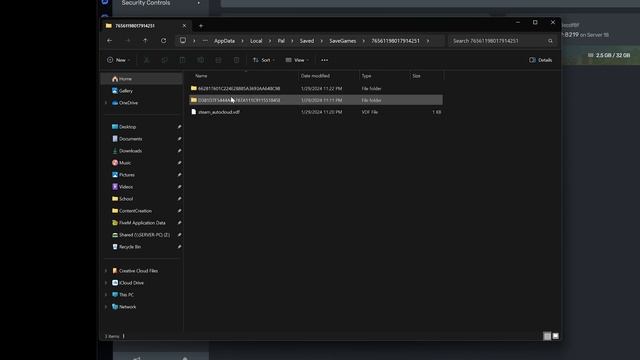Click the search magnifier icon
This screenshot has height=360, width=640.
click(x=550, y=41)
